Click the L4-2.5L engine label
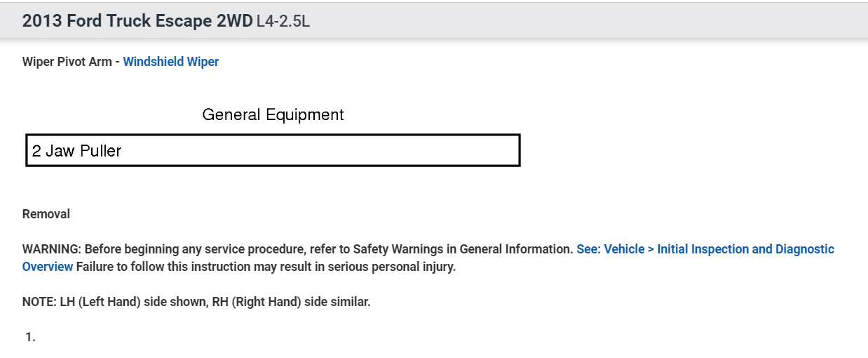The height and width of the screenshot is (358, 868). click(x=283, y=22)
